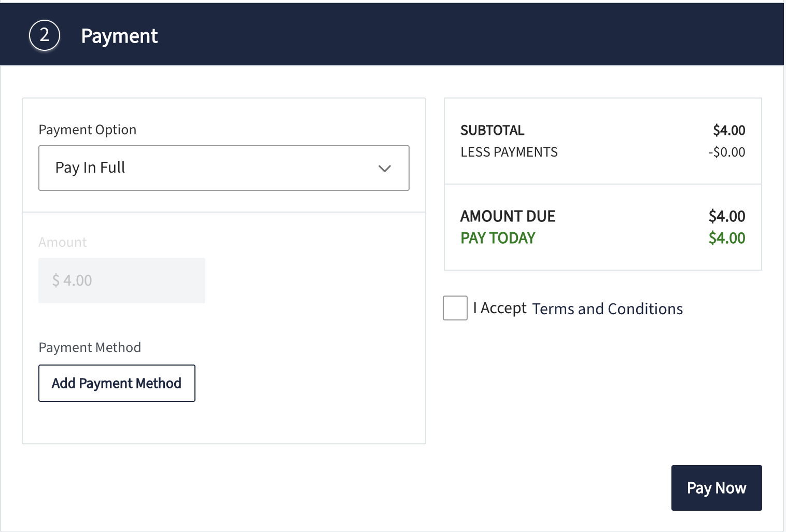The image size is (786, 532).
Task: Click the green PAY TODAY label
Action: tap(498, 238)
